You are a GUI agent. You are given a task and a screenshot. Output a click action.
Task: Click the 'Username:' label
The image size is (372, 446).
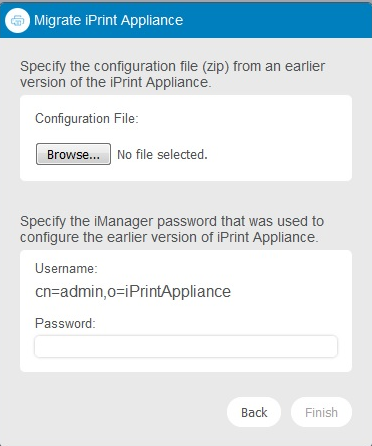pos(66,268)
